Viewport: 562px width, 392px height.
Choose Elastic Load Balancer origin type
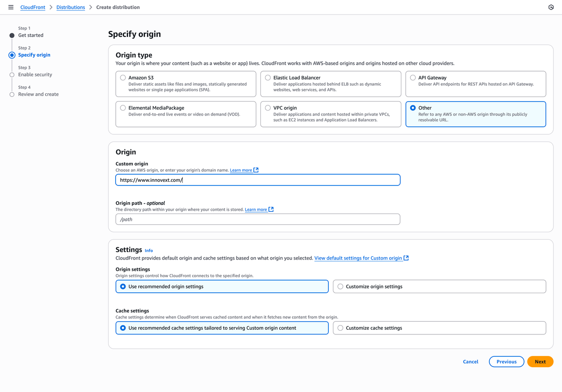click(268, 78)
